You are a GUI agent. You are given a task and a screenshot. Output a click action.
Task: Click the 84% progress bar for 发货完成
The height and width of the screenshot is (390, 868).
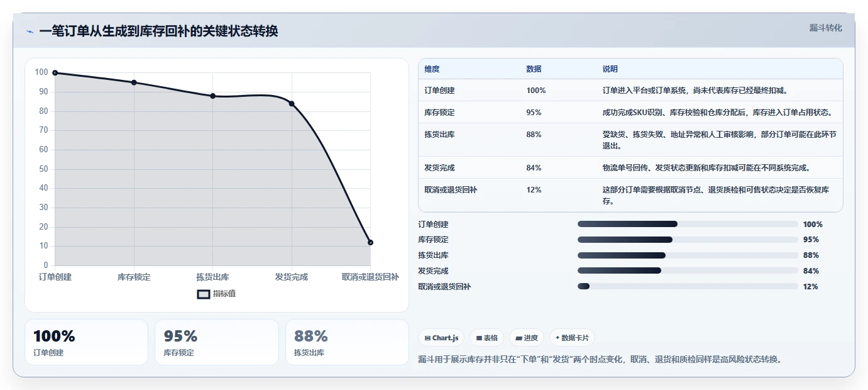click(688, 270)
